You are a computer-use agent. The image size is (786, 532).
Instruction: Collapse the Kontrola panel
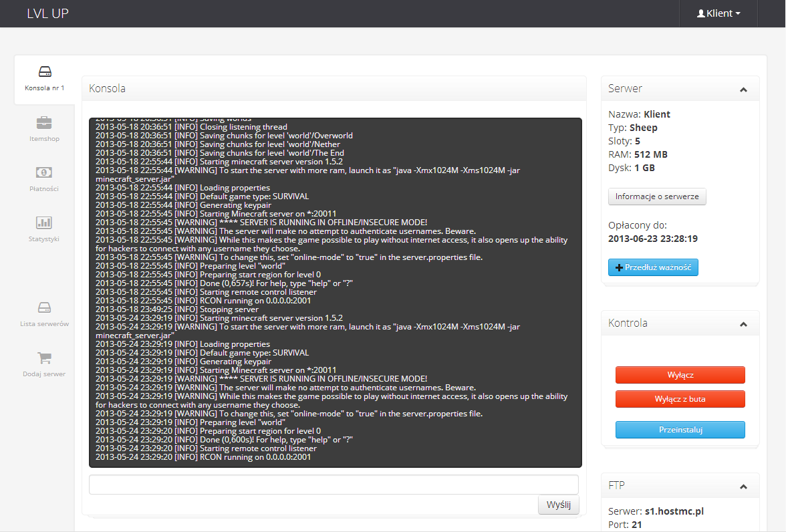743,324
